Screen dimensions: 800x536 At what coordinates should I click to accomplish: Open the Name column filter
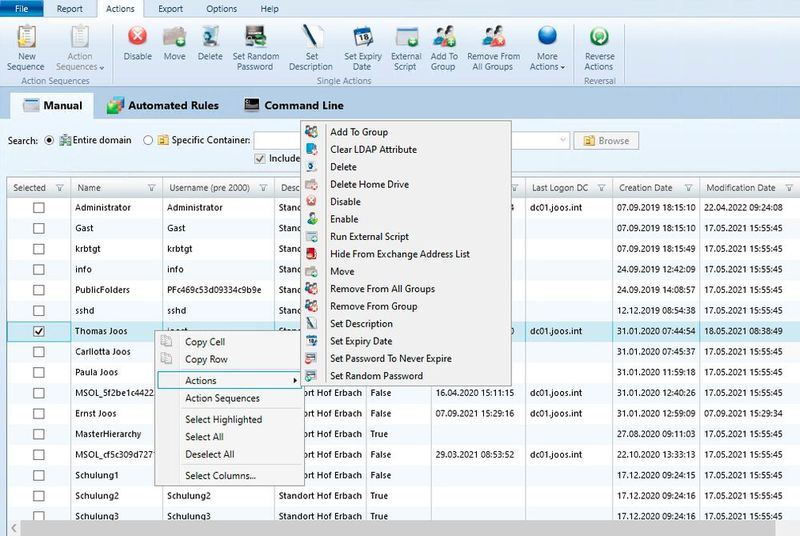(x=152, y=188)
